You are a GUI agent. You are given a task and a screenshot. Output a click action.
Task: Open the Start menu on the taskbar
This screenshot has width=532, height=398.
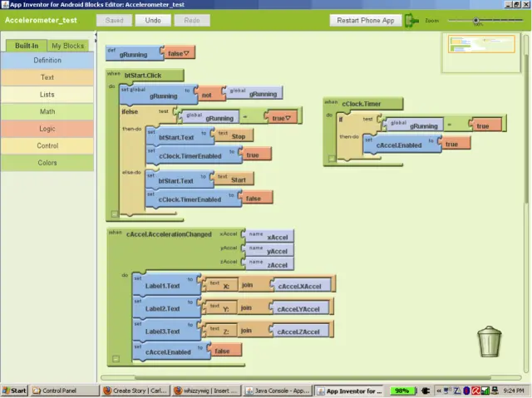click(14, 391)
